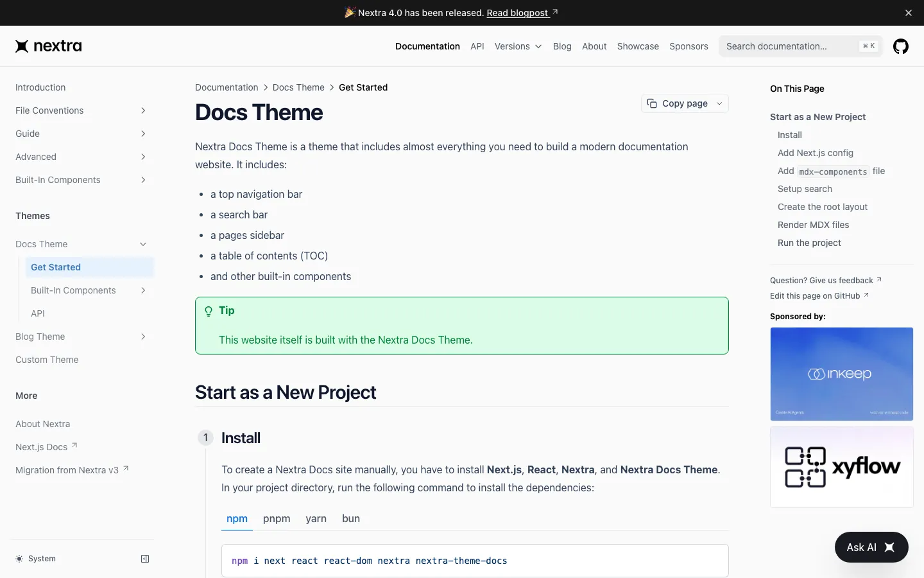
Task: Follow the Read blogpost banner link
Action: point(522,13)
